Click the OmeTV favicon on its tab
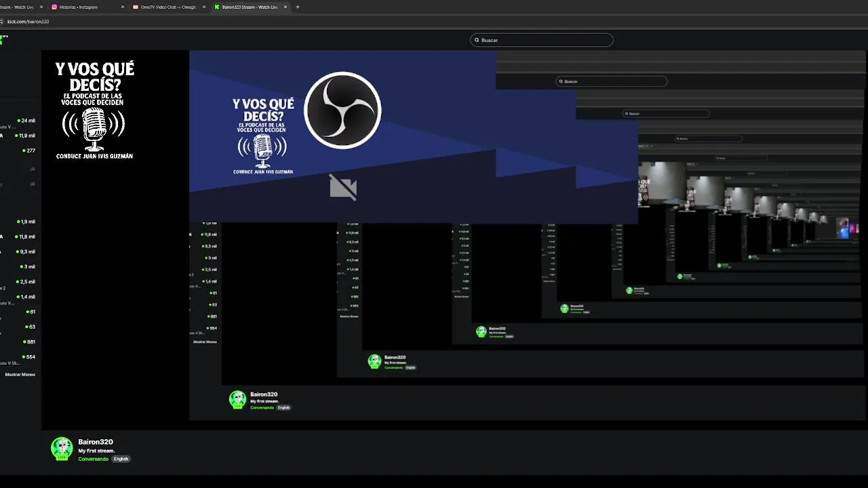 136,7
